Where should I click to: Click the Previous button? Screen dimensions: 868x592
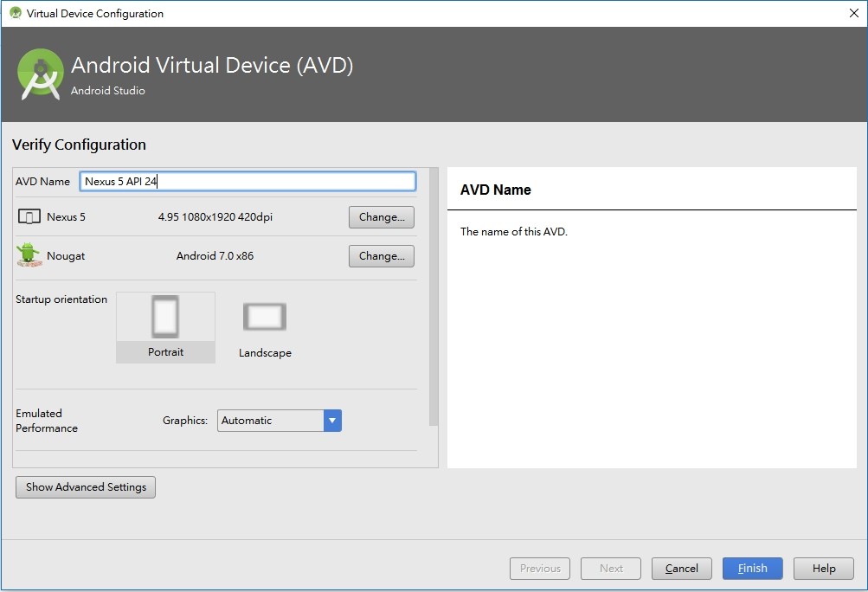(540, 568)
